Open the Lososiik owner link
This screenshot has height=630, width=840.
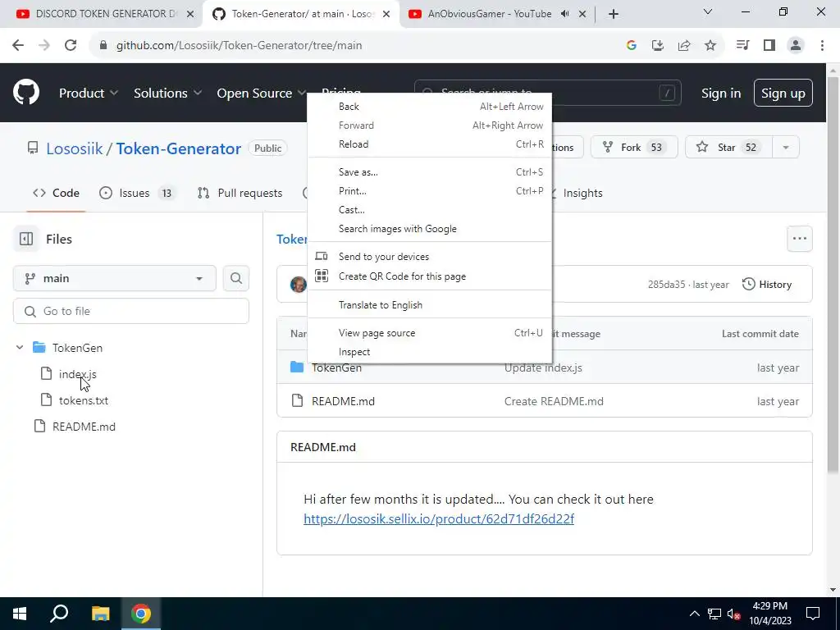coord(75,148)
